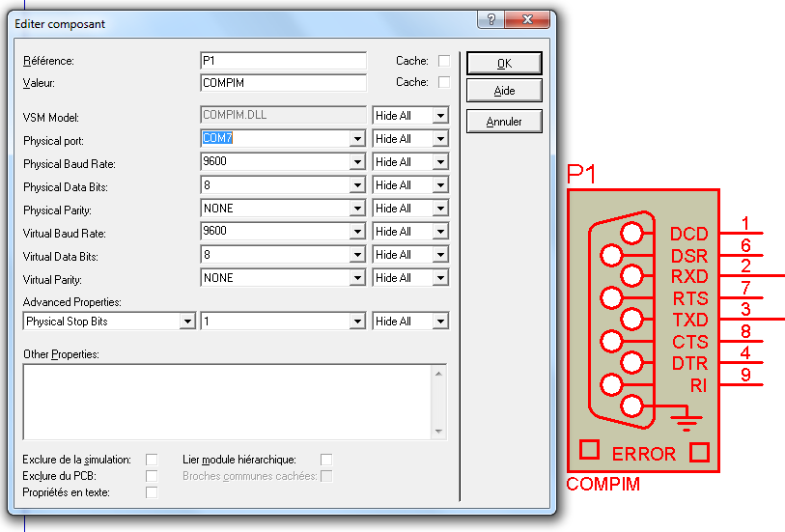Image resolution: width=785 pixels, height=532 pixels.
Task: Click the COMPIM DB9 connector symbol
Action: point(622,320)
